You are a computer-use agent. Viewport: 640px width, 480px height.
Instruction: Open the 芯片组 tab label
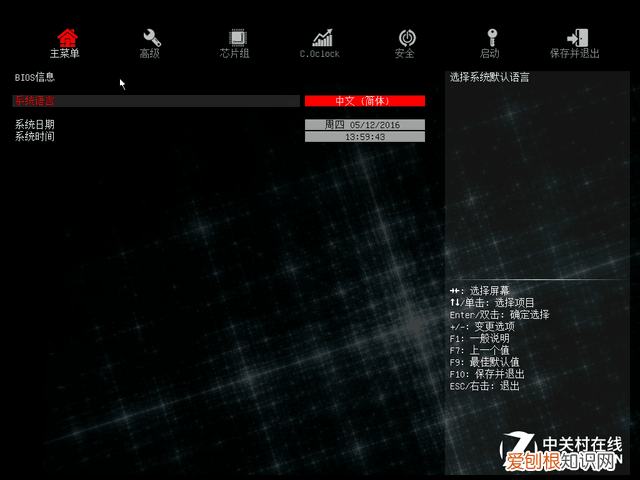click(x=235, y=54)
